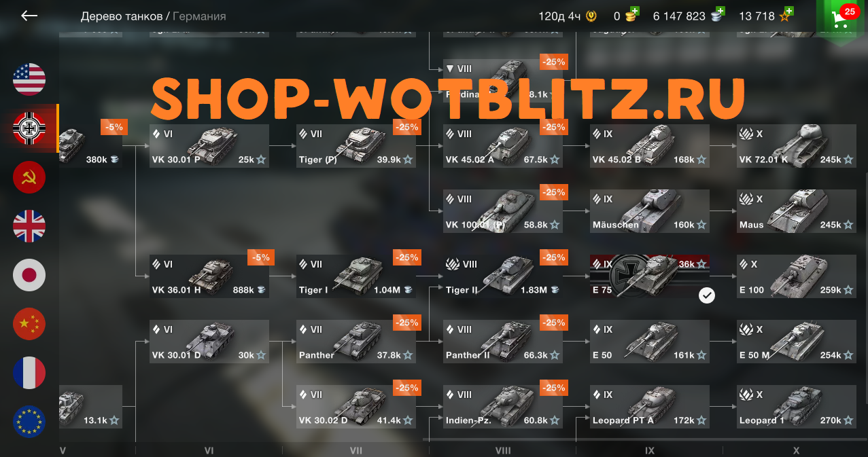Select the USA nation flag

pyautogui.click(x=29, y=79)
